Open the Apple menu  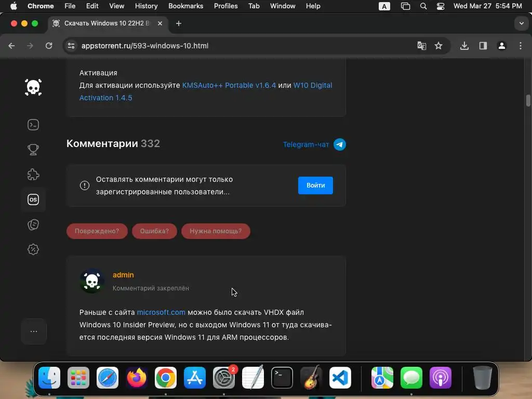click(14, 6)
